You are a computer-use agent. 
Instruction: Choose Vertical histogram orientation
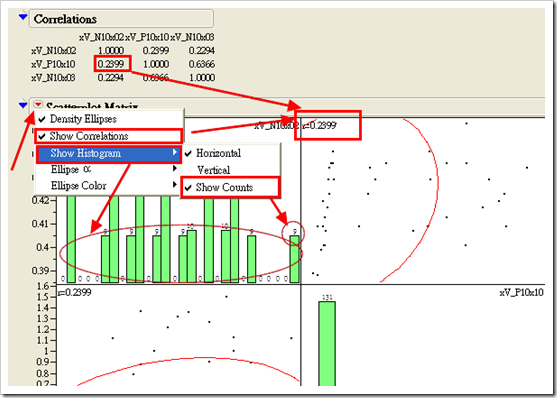(230, 170)
